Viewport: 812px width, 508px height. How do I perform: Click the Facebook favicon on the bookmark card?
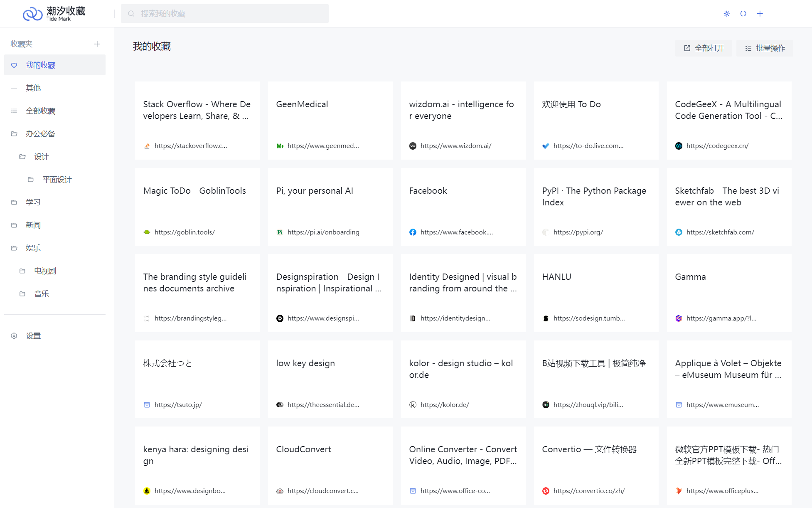tap(413, 232)
